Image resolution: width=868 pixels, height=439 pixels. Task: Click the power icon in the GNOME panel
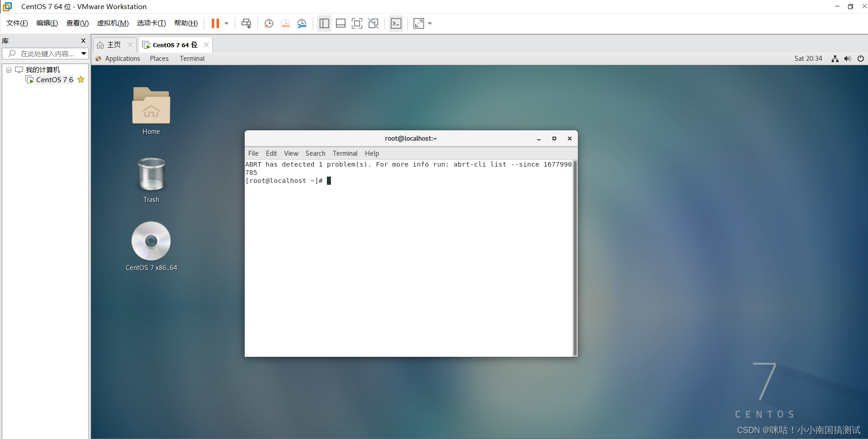(x=860, y=58)
